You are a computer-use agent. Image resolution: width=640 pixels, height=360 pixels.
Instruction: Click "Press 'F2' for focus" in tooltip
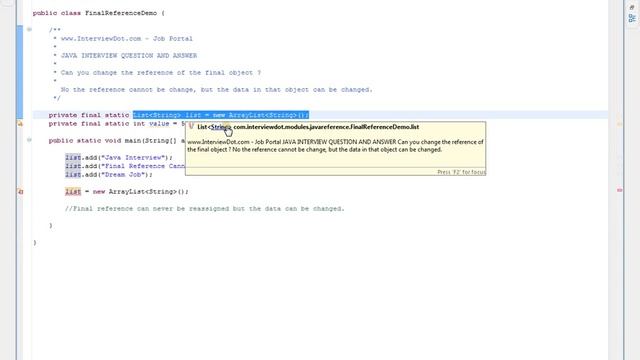click(461, 172)
